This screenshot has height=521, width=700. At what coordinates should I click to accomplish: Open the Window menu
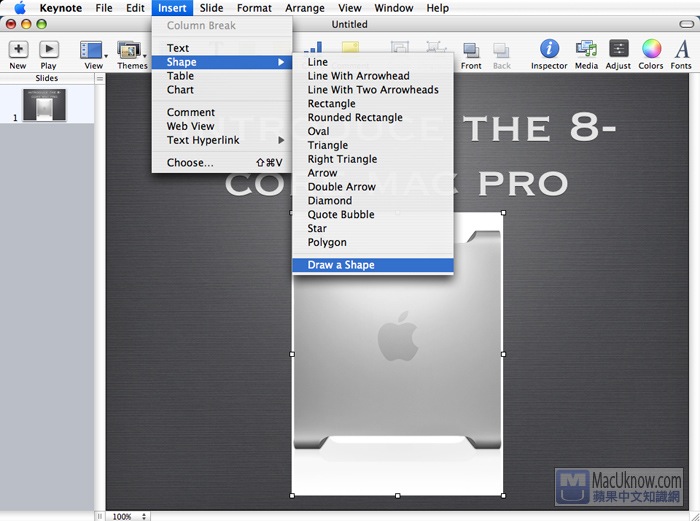(x=394, y=8)
